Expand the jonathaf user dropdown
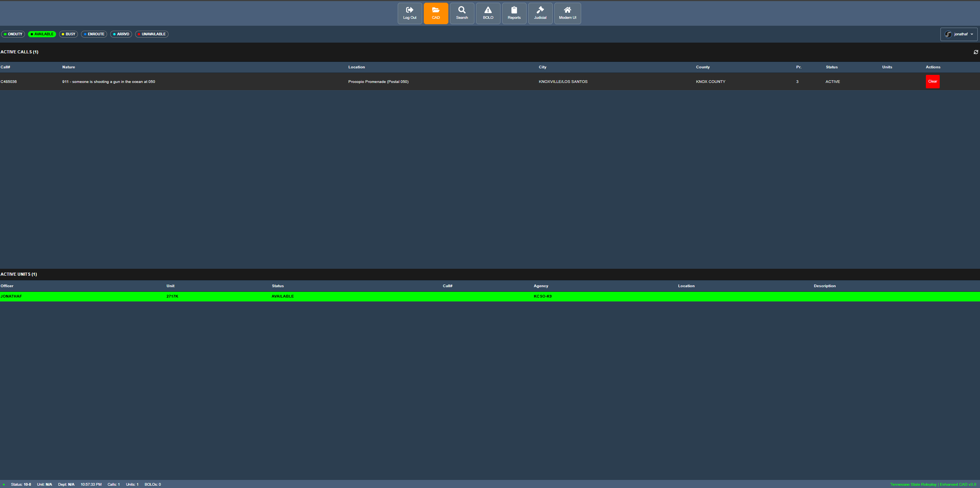Image resolution: width=980 pixels, height=488 pixels. [959, 34]
